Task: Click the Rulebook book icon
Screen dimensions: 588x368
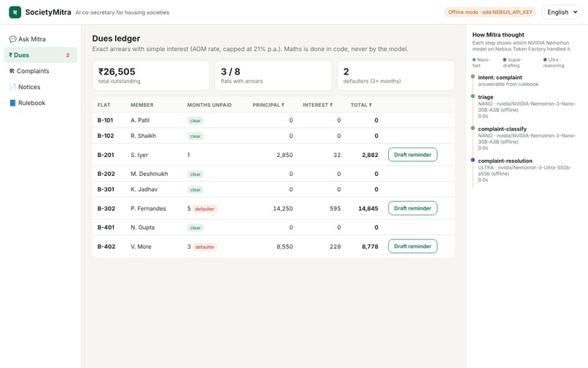Action: 12,103
